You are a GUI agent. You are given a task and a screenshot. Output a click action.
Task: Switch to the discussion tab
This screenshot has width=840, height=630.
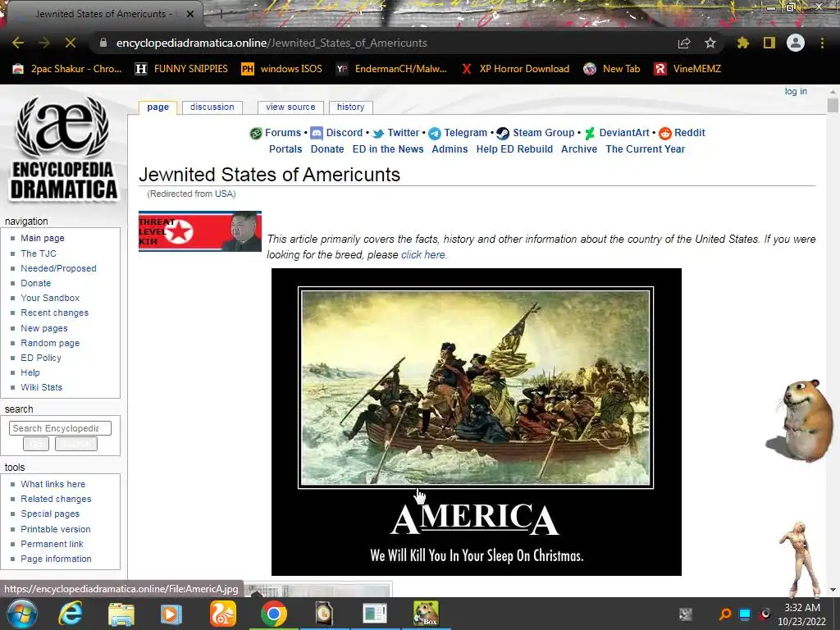(x=212, y=107)
